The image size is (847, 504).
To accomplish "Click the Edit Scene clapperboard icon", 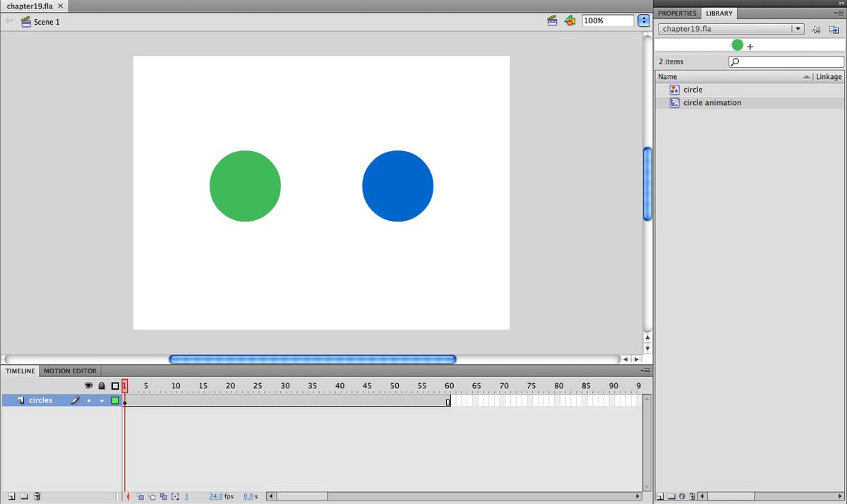I will [x=553, y=21].
